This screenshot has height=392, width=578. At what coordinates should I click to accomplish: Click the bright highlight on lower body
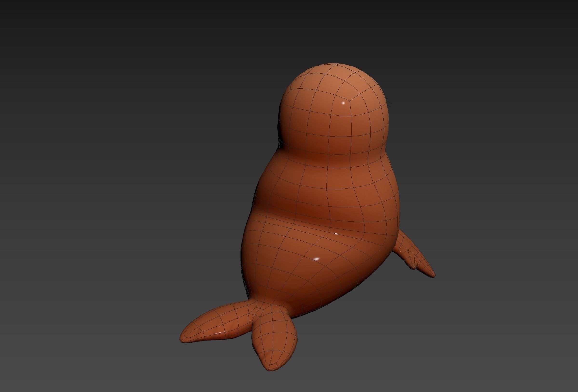316,259
